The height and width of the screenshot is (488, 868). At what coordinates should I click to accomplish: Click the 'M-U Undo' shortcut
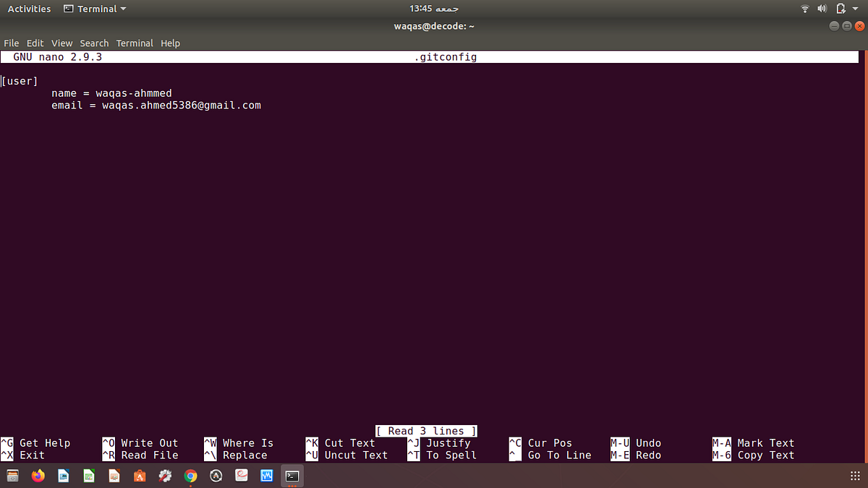(636, 443)
